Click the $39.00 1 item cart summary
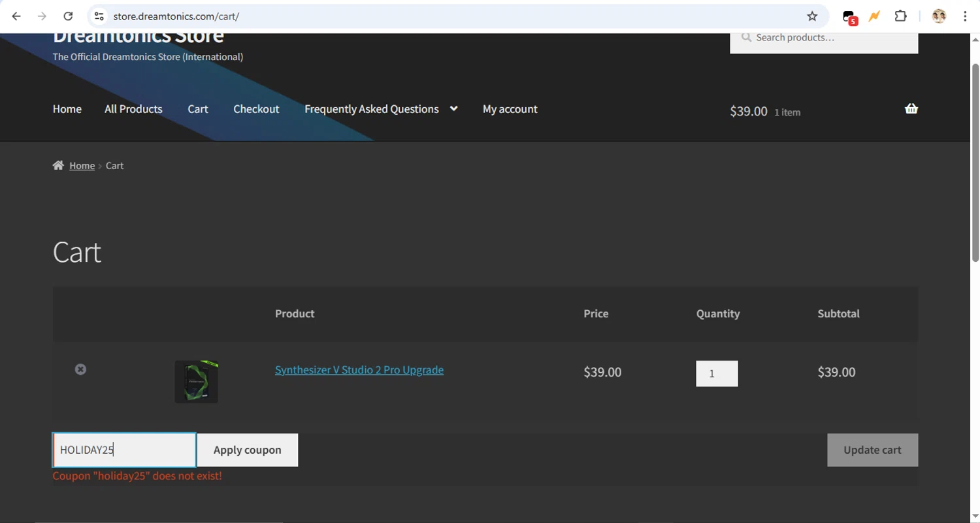The width and height of the screenshot is (980, 523). [765, 112]
